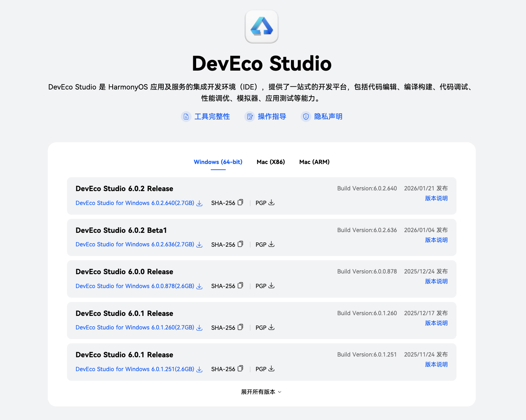Open 版本说明 for 2025/12/17 release

[x=436, y=323]
